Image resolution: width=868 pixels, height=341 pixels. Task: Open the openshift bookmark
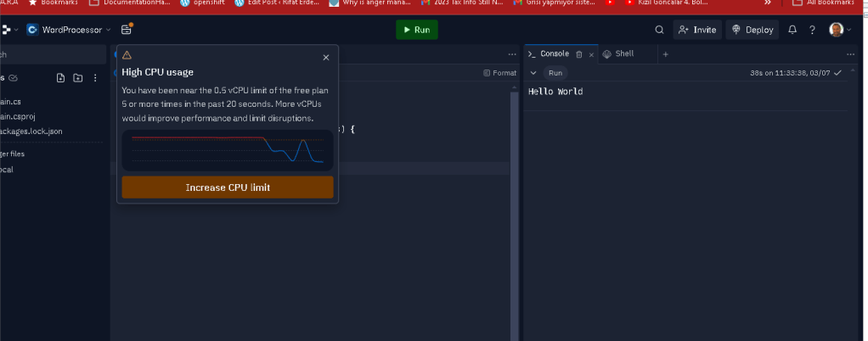202,3
